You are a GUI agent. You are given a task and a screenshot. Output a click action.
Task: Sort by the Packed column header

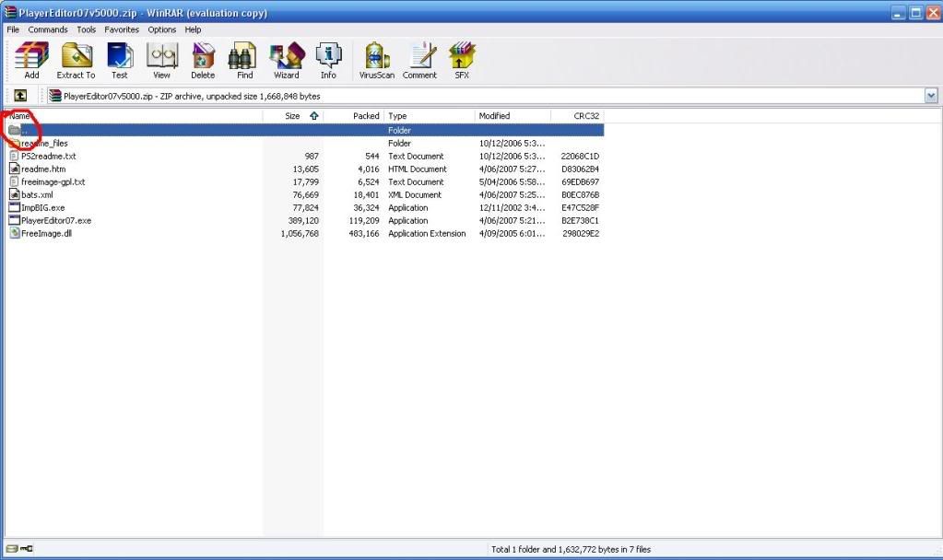(x=354, y=116)
